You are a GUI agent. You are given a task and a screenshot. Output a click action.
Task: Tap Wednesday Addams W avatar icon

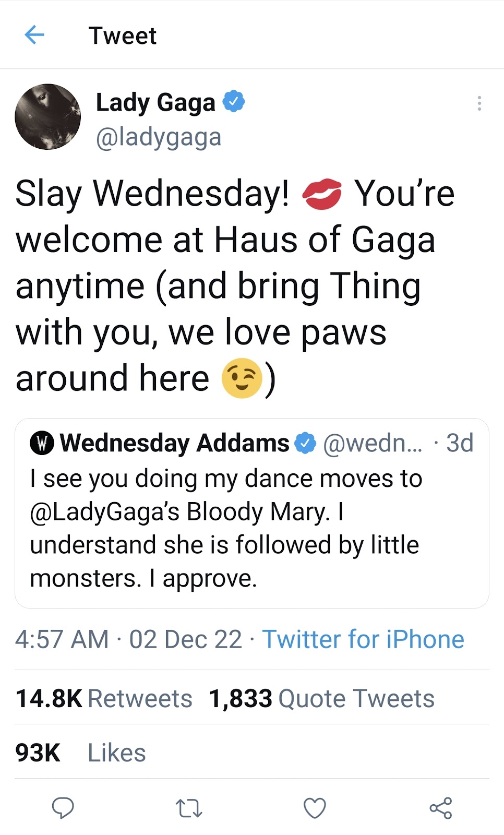pyautogui.click(x=42, y=444)
